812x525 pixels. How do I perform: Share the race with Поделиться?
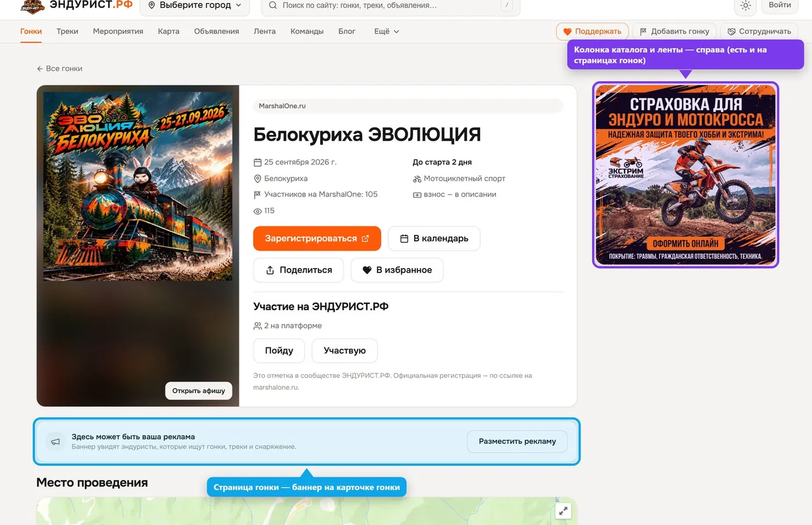tap(299, 270)
